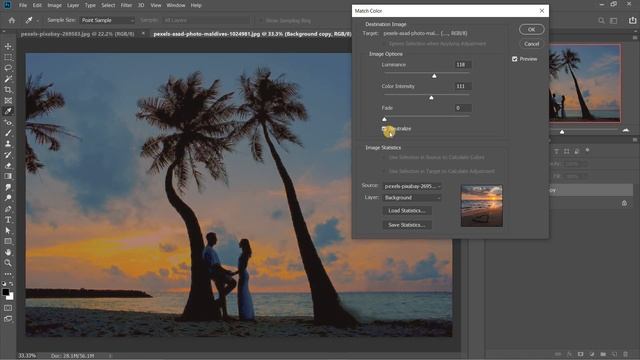Select the Clone Stamp tool

click(8, 144)
